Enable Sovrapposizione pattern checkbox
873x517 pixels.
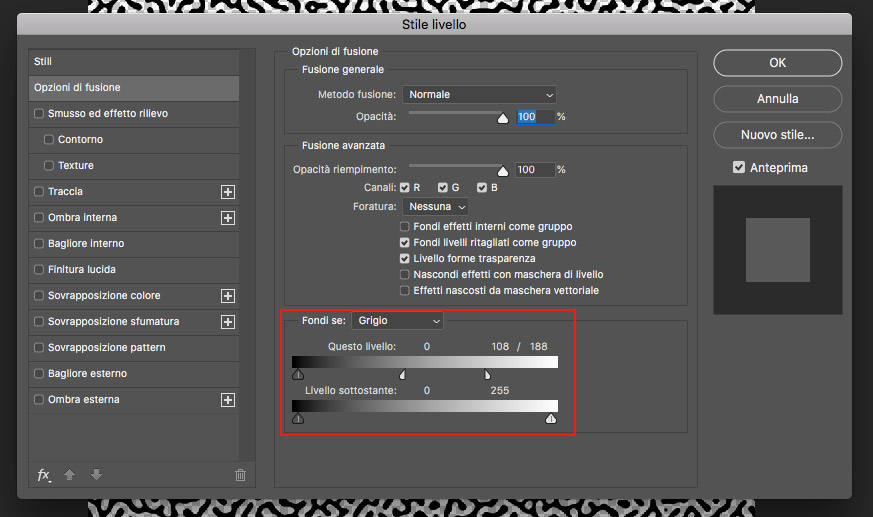(39, 348)
